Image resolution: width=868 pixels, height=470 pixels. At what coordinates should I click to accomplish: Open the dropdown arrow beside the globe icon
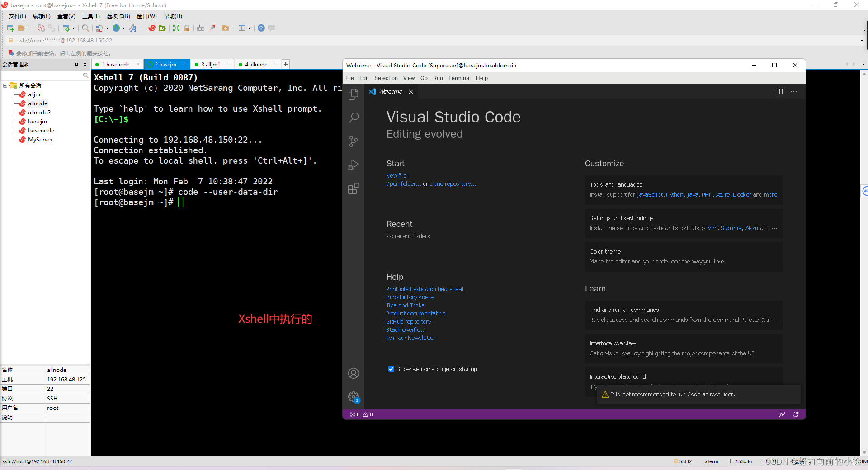pyautogui.click(x=123, y=28)
